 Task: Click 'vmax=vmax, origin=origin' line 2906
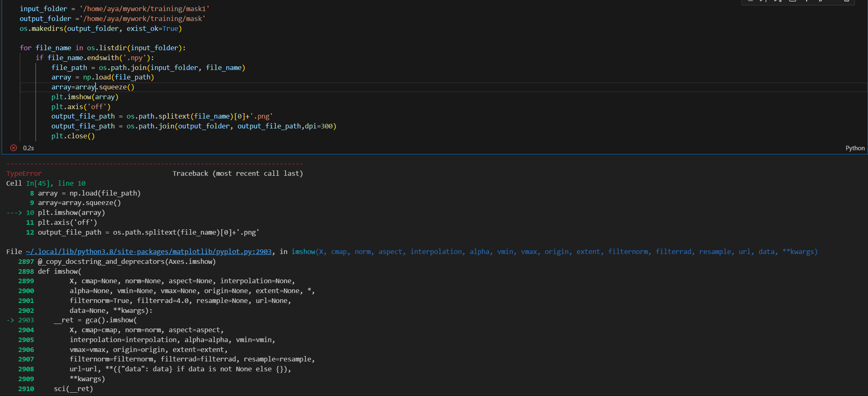[x=149, y=349]
